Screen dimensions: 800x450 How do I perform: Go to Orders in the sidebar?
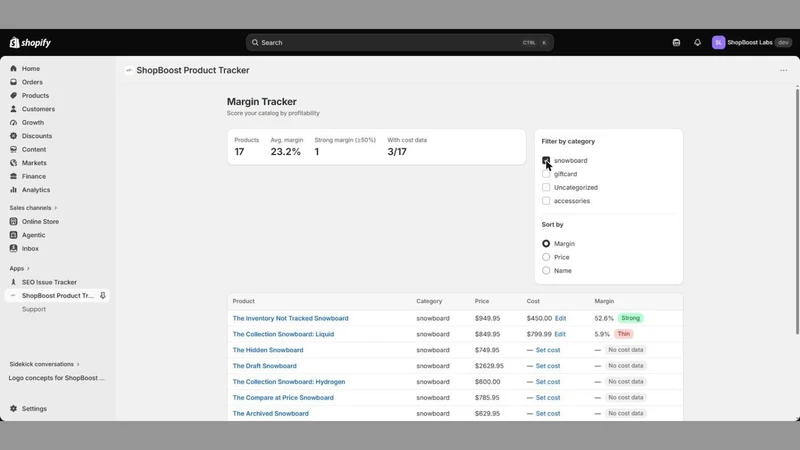[x=32, y=82]
